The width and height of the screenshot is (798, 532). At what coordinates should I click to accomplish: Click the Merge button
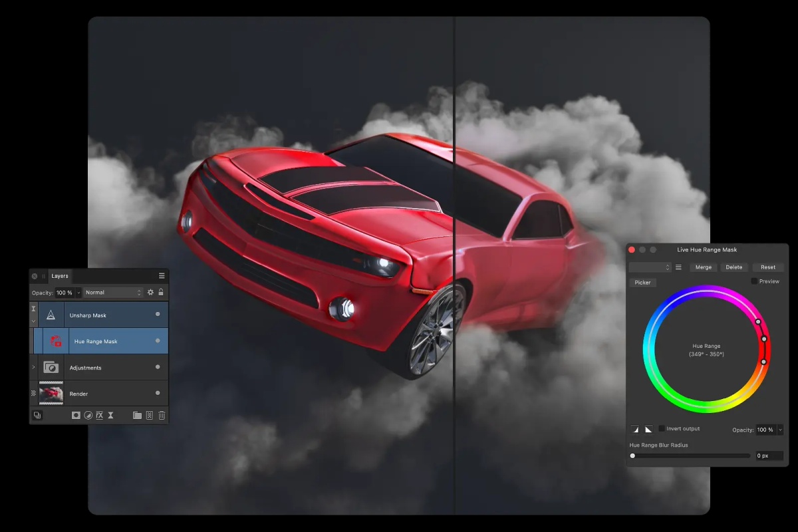(x=703, y=267)
